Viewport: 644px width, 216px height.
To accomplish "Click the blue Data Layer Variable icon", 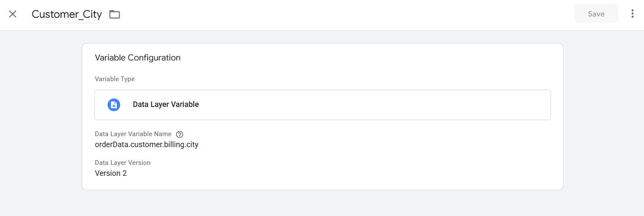I will [114, 105].
